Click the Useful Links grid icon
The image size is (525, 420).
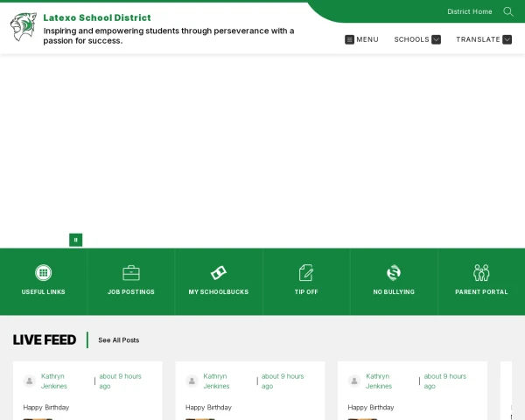[x=44, y=273]
